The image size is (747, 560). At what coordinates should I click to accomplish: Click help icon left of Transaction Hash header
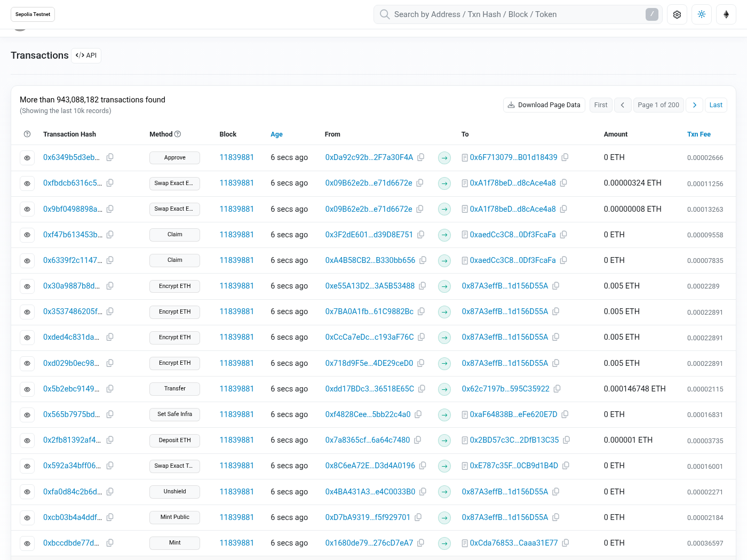27,134
